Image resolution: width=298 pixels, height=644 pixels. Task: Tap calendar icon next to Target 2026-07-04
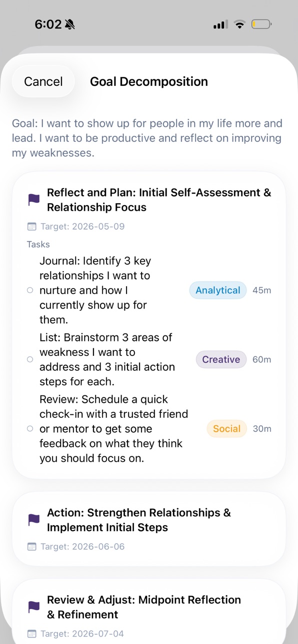point(32,634)
